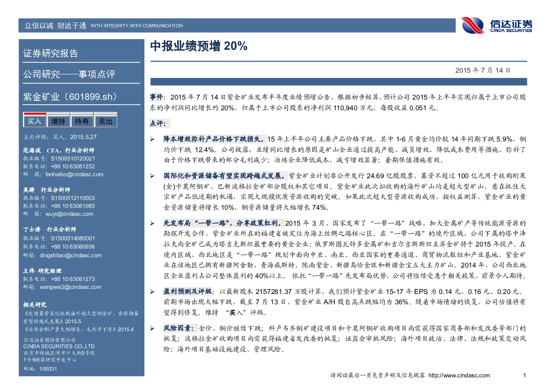Open email wangwei2@cindasc.com
The width and height of the screenshot is (555, 392).
click(70, 287)
